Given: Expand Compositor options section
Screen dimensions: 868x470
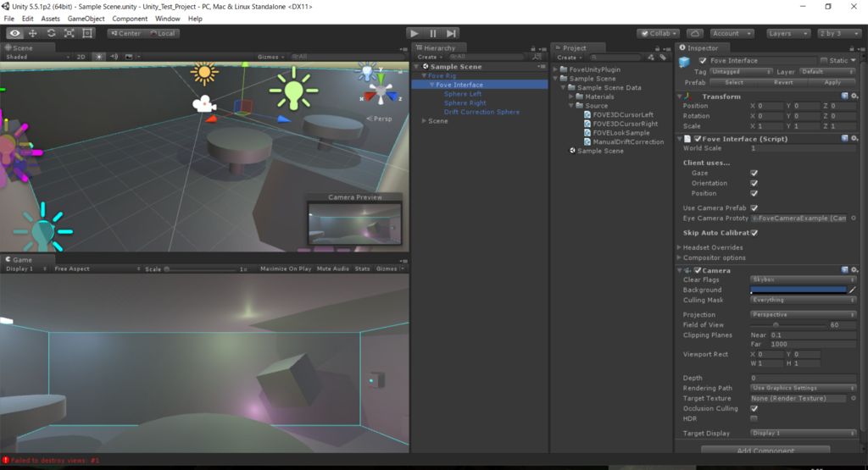Looking at the screenshot, I should 679,257.
